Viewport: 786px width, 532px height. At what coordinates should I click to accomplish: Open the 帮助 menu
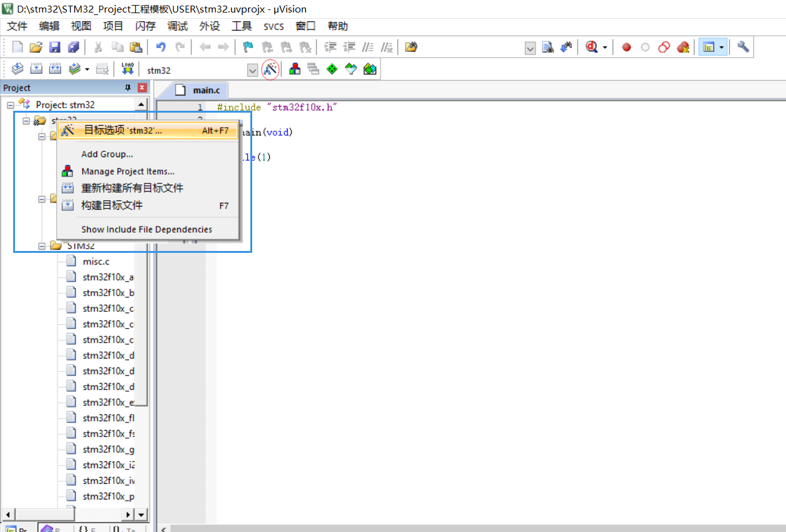(x=337, y=26)
